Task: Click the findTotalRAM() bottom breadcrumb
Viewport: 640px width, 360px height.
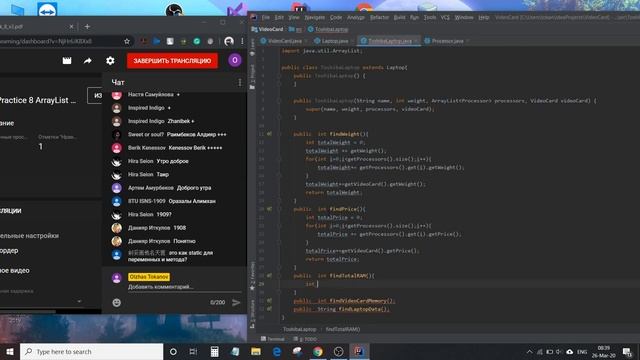Action: point(343,329)
